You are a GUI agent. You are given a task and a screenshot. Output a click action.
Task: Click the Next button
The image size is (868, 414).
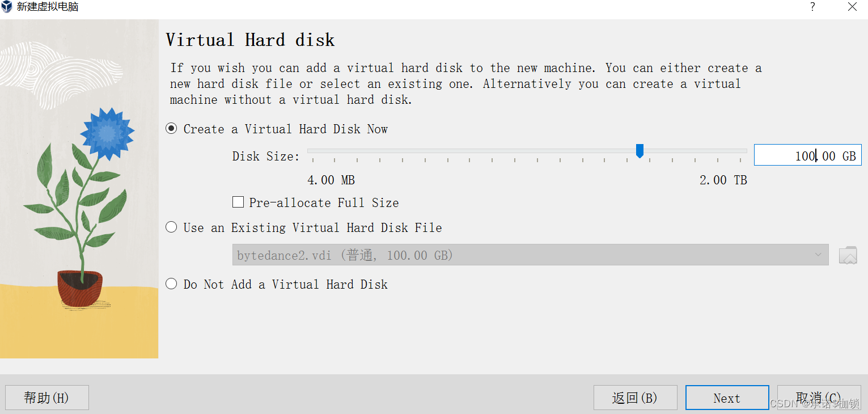click(x=727, y=397)
